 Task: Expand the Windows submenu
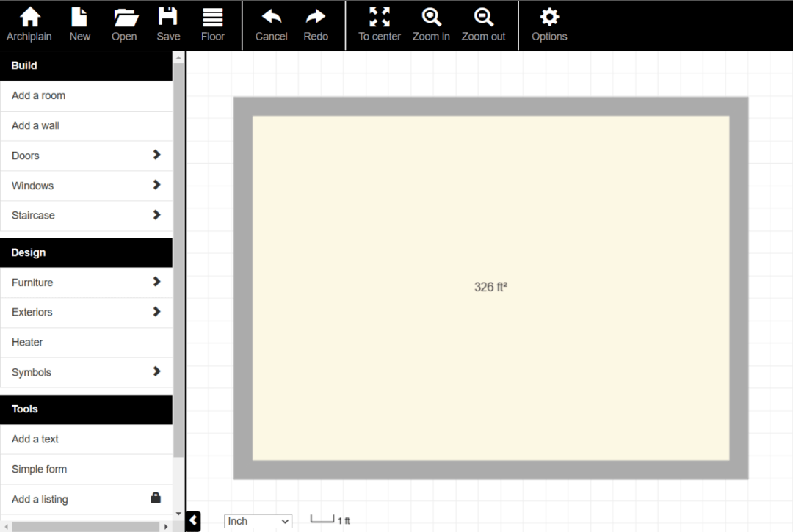click(x=86, y=186)
